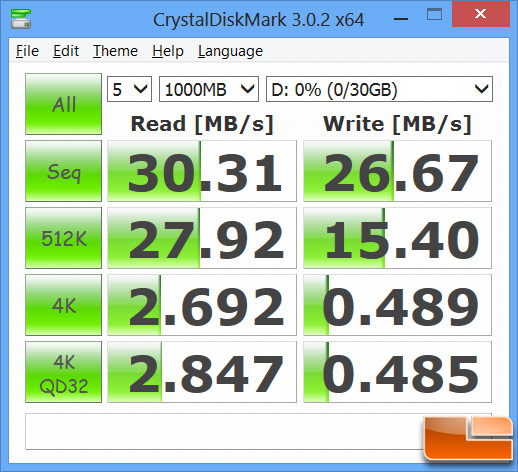Start the 4K QD32 test
The image size is (518, 472).
point(63,372)
